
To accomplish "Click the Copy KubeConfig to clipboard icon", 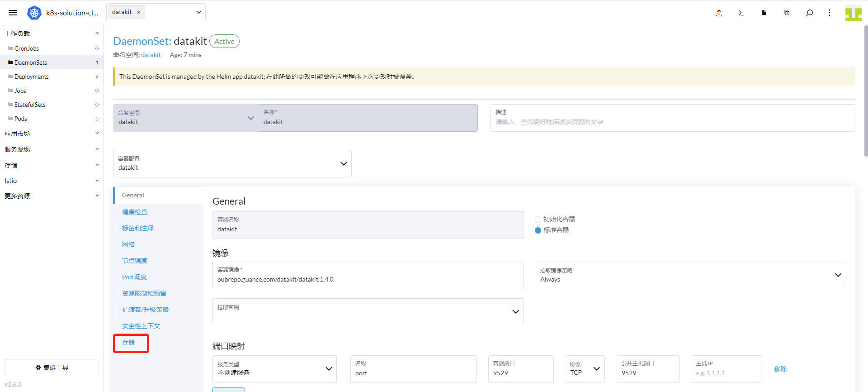I will tap(787, 13).
